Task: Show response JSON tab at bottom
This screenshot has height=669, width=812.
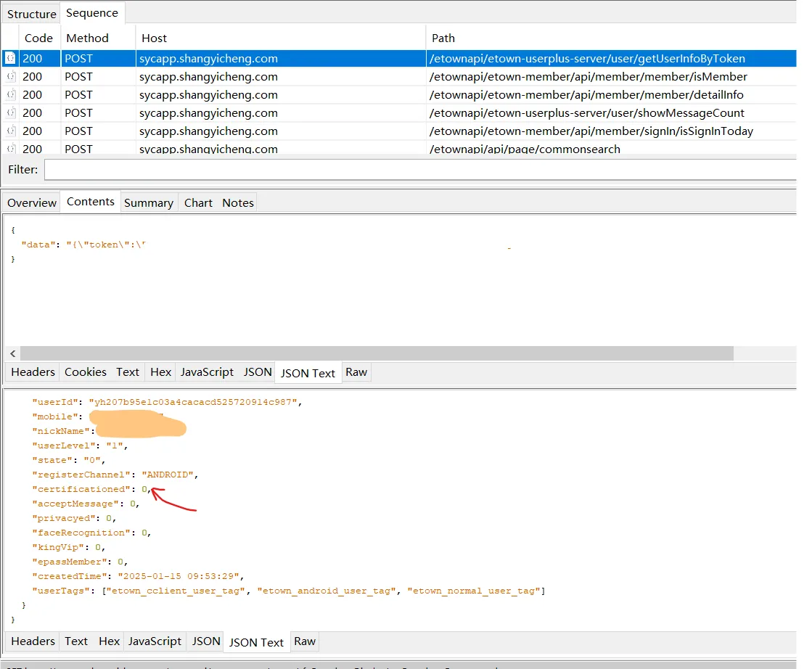Action: click(206, 641)
